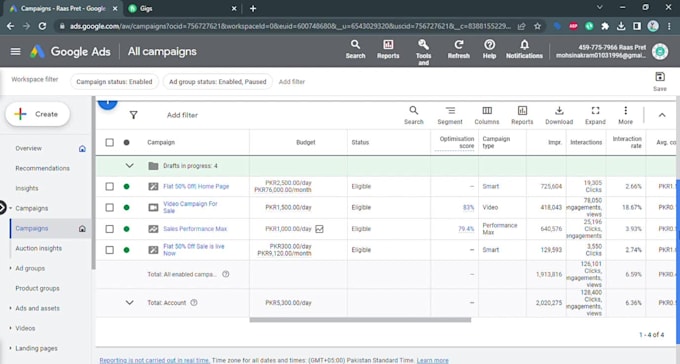Viewport: 680px width, 364px height.
Task: Expand Ad groups in the sidebar
Action: (10, 268)
